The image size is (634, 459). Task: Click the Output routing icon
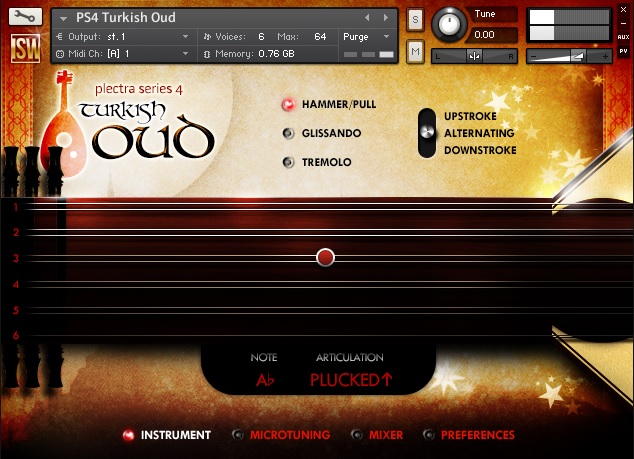[59, 37]
